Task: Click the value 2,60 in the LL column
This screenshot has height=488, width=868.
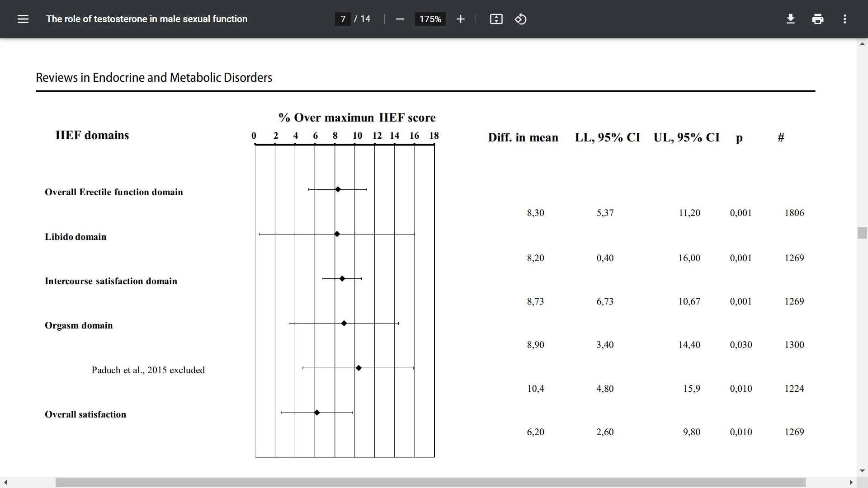Action: point(605,432)
